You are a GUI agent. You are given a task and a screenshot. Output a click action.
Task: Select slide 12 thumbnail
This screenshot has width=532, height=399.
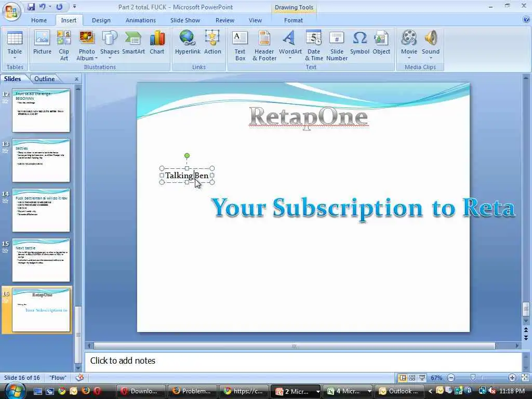tap(41, 111)
